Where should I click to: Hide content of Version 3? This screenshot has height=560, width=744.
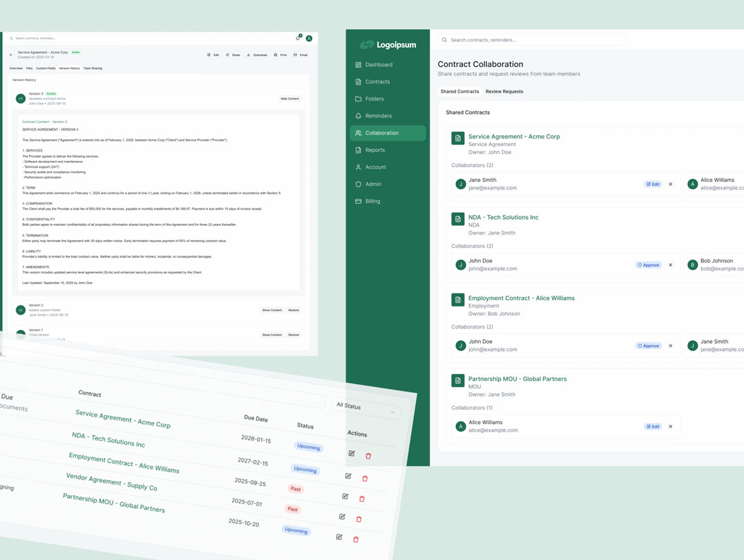pyautogui.click(x=289, y=99)
